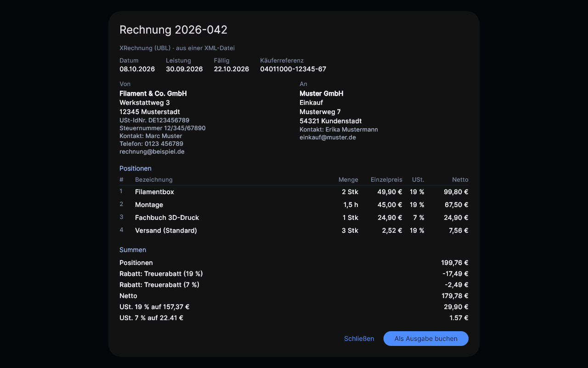The image size is (588, 368).
Task: Click the Summen section heading
Action: tap(133, 250)
